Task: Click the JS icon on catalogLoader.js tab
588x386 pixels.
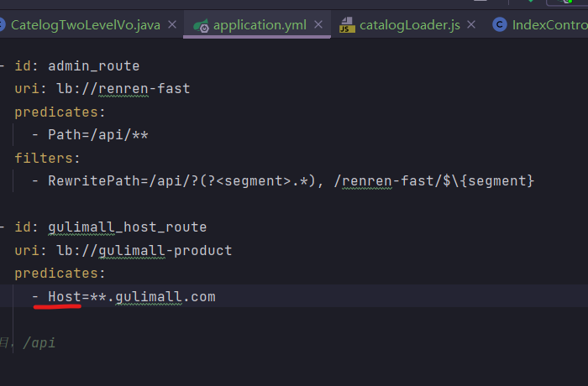Action: tap(347, 25)
